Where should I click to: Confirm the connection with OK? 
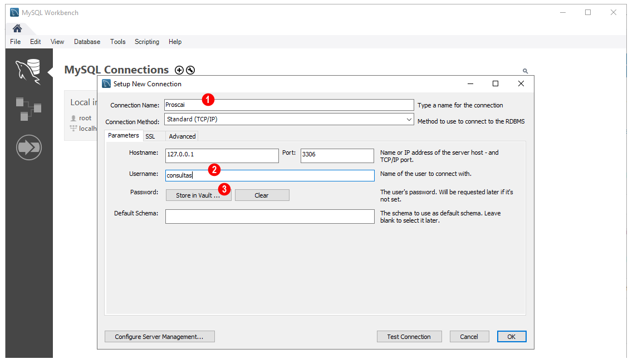click(x=512, y=337)
